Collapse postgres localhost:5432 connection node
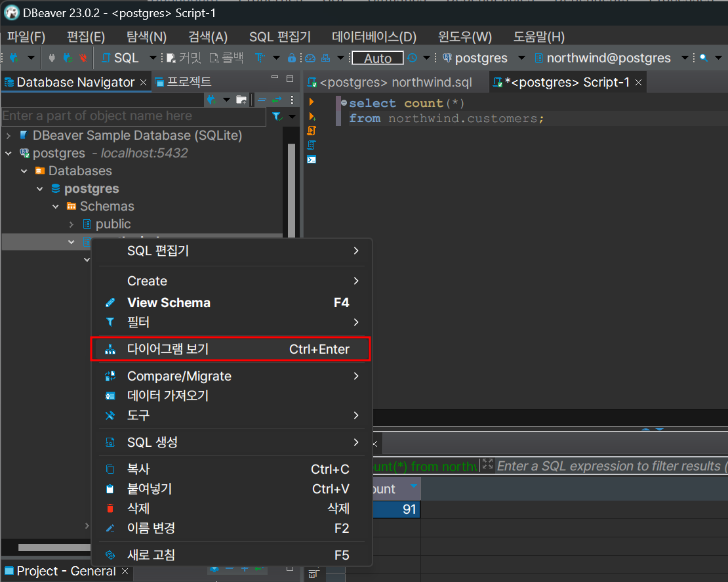Image resolution: width=728 pixels, height=582 pixels. point(9,154)
